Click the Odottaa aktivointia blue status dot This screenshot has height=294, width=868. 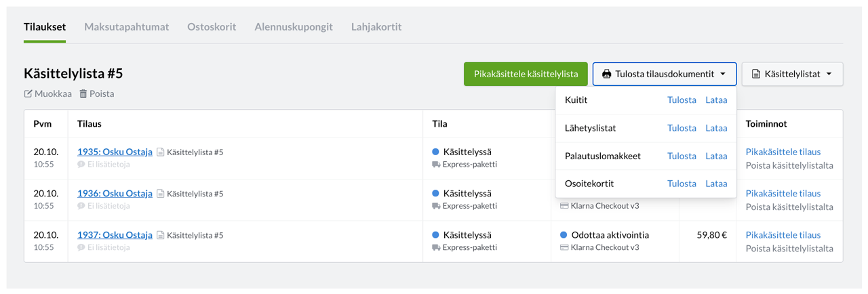(x=564, y=235)
